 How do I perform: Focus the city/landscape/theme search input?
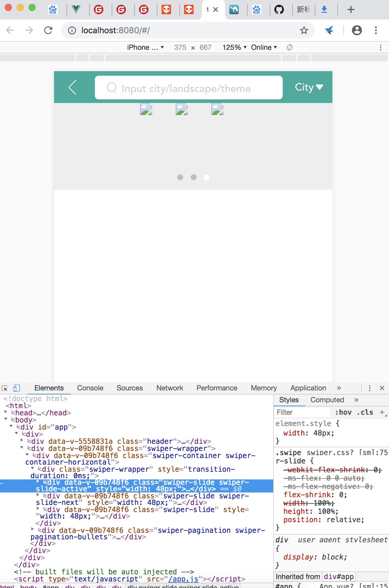click(189, 88)
